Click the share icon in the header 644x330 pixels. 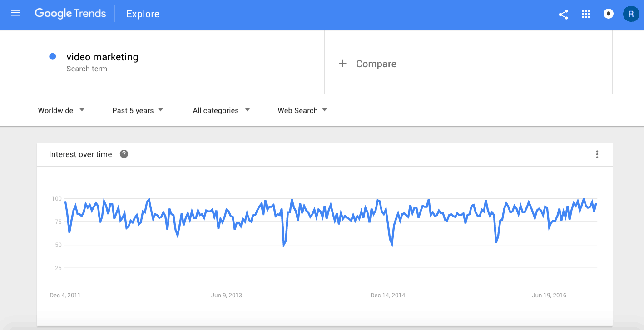tap(563, 14)
